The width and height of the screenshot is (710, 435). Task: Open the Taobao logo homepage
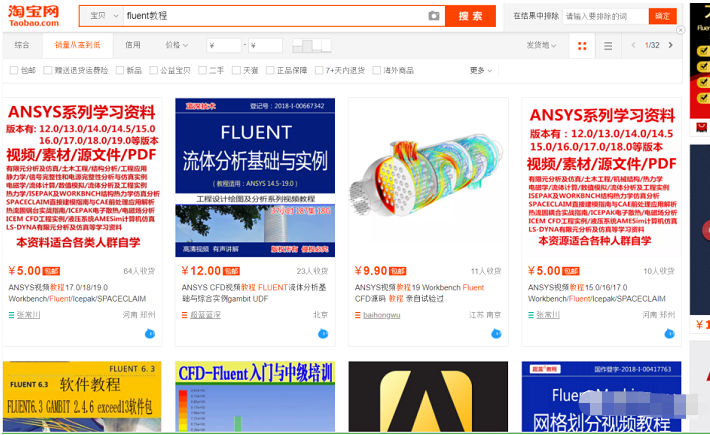[34, 16]
